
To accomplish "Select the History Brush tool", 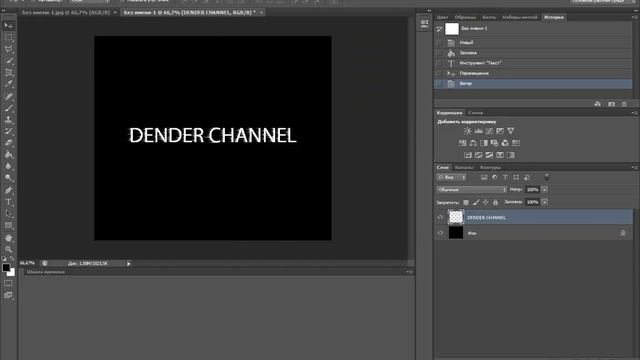I will (9, 131).
